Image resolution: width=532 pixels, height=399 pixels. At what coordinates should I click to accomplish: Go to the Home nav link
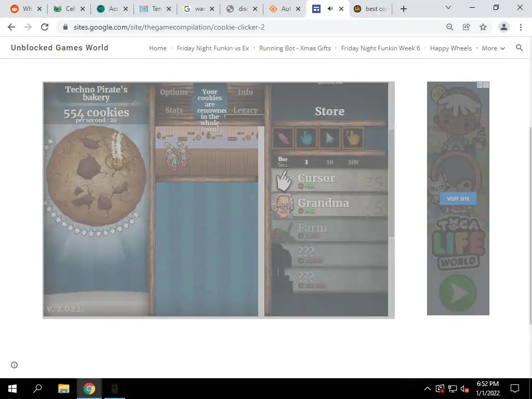click(158, 48)
